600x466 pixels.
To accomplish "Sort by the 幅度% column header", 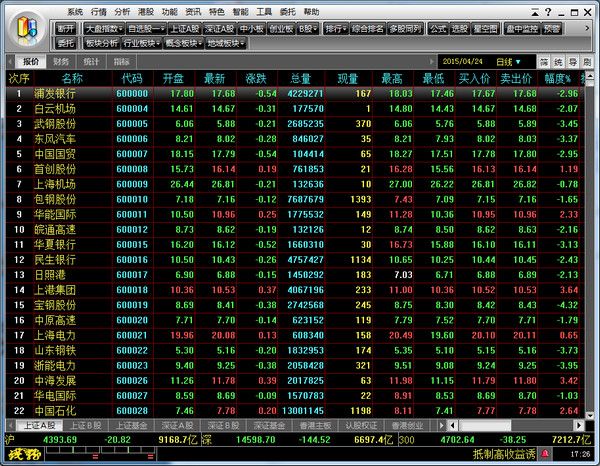I will [x=558, y=79].
